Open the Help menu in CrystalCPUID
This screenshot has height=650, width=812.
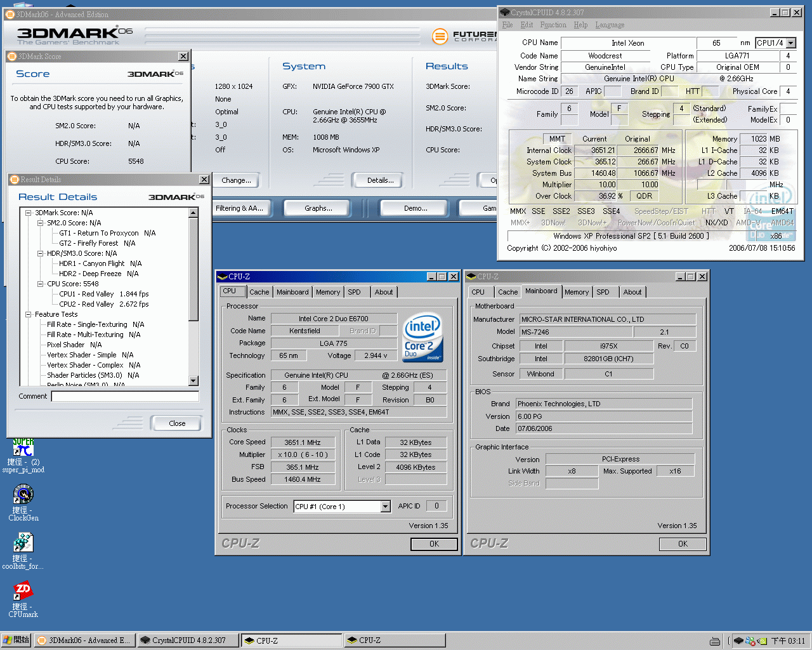pyautogui.click(x=580, y=25)
